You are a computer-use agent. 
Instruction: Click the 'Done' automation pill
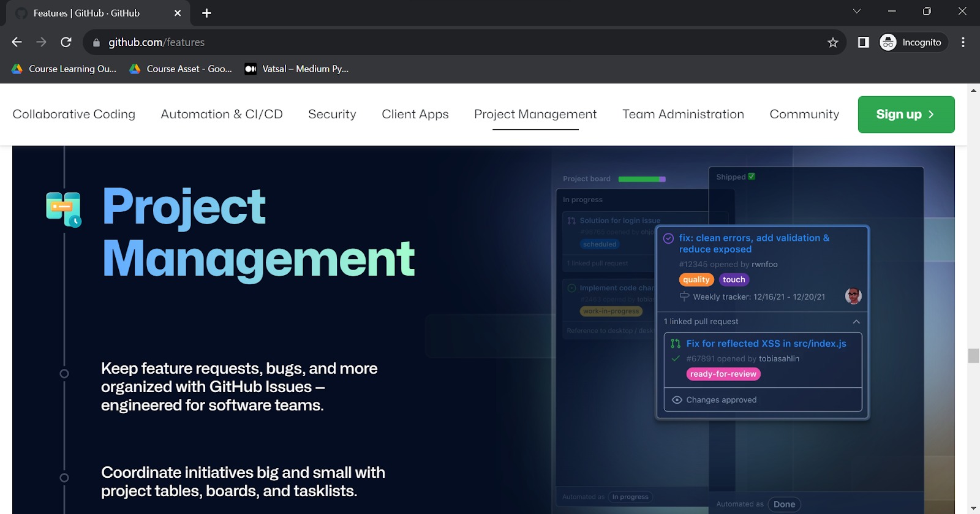click(x=784, y=504)
